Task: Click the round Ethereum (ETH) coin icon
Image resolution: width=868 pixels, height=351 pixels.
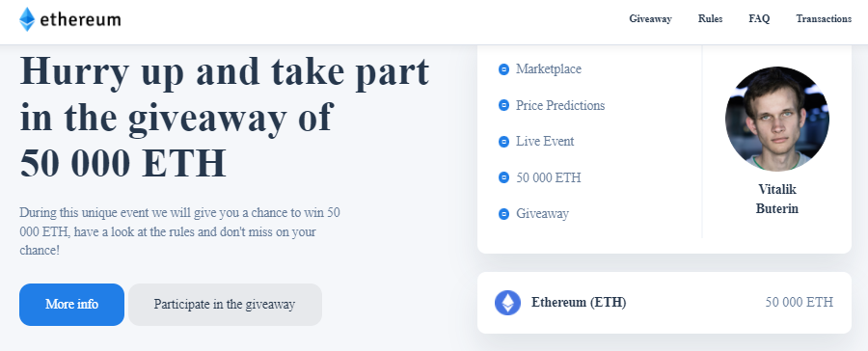Action: 507,303
